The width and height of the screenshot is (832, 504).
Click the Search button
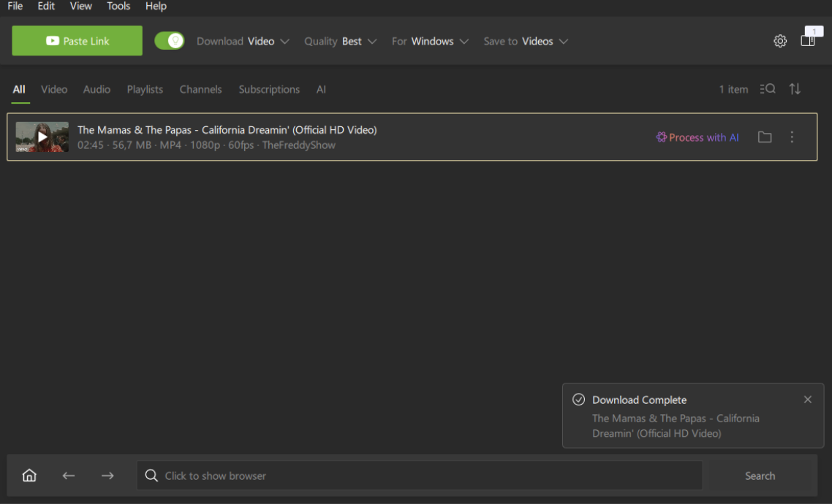pos(760,476)
